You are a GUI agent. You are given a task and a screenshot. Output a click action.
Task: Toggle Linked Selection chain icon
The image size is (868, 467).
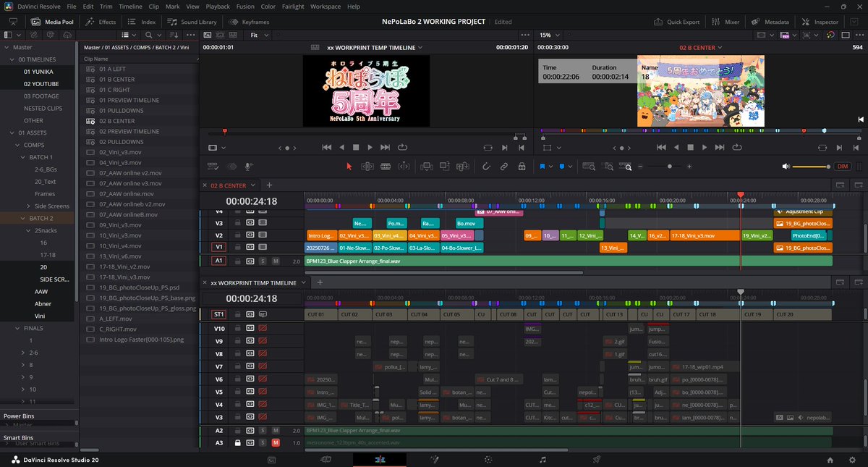click(504, 167)
